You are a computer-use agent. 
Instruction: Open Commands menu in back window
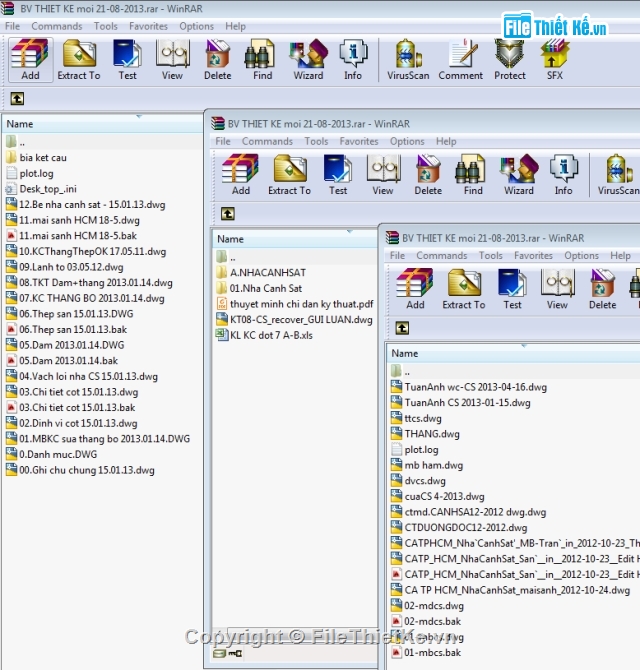[57, 26]
